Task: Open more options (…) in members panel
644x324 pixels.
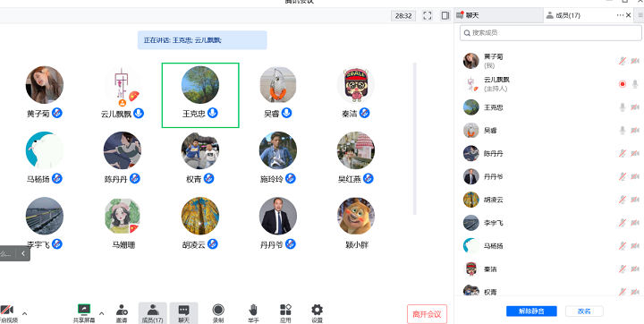Action: 620,15
